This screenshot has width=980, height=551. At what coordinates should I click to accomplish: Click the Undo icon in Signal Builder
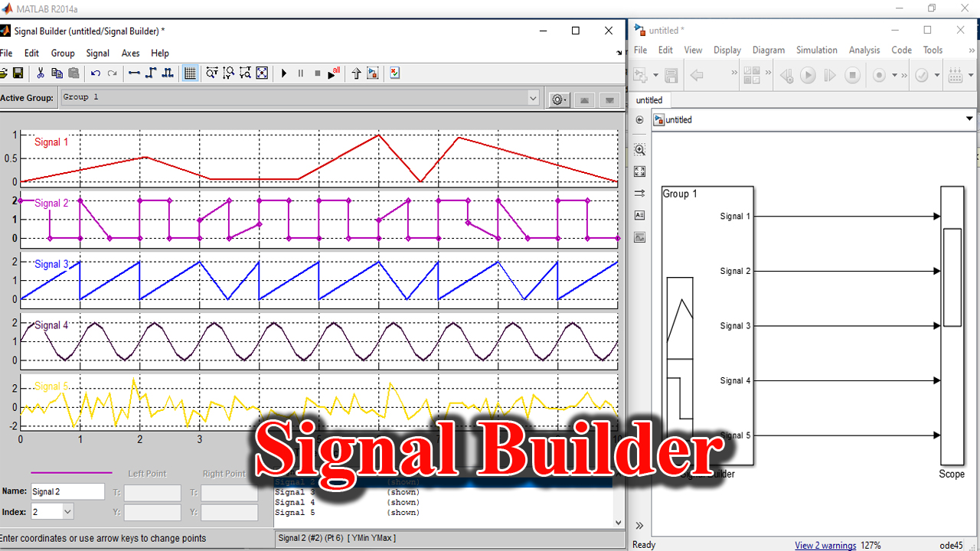coord(95,73)
